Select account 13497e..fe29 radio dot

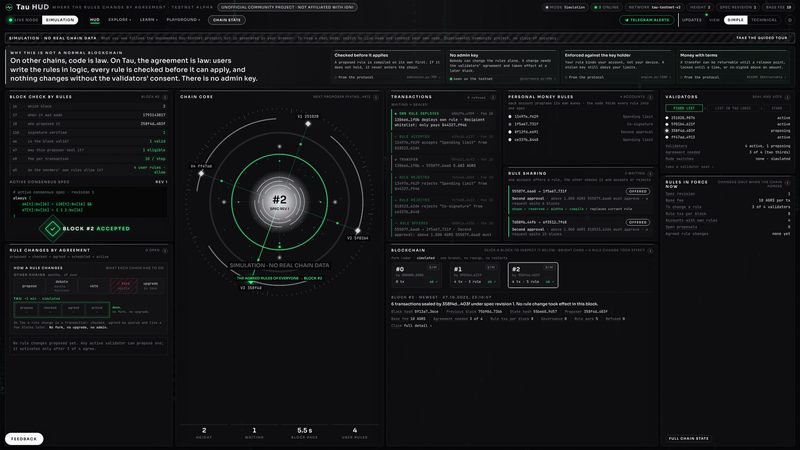(510, 116)
